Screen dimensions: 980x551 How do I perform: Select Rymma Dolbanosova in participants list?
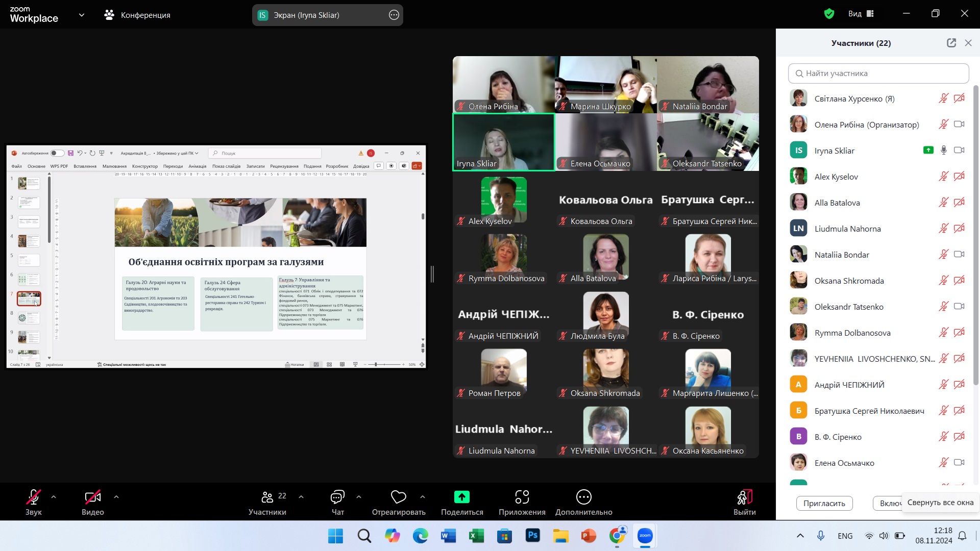tap(878, 333)
